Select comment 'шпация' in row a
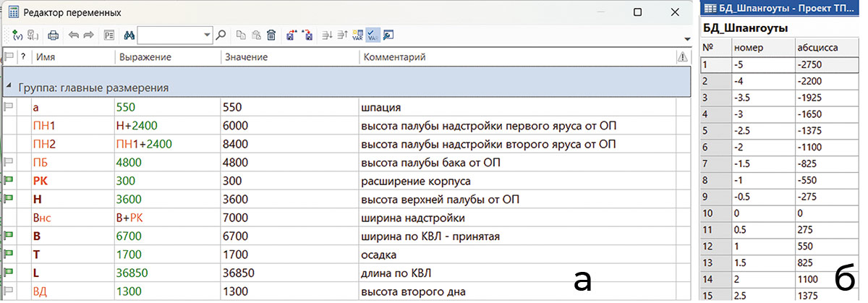The image size is (868, 303). tap(378, 106)
